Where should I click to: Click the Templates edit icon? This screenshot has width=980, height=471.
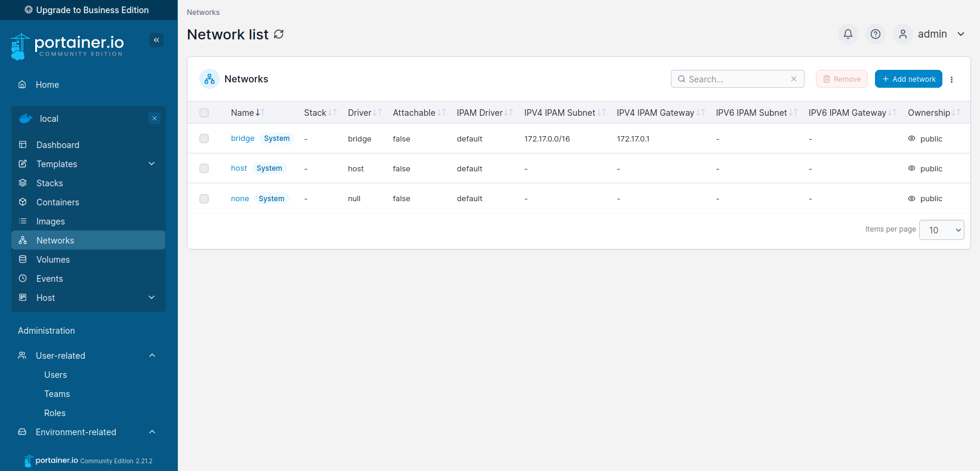click(x=23, y=164)
